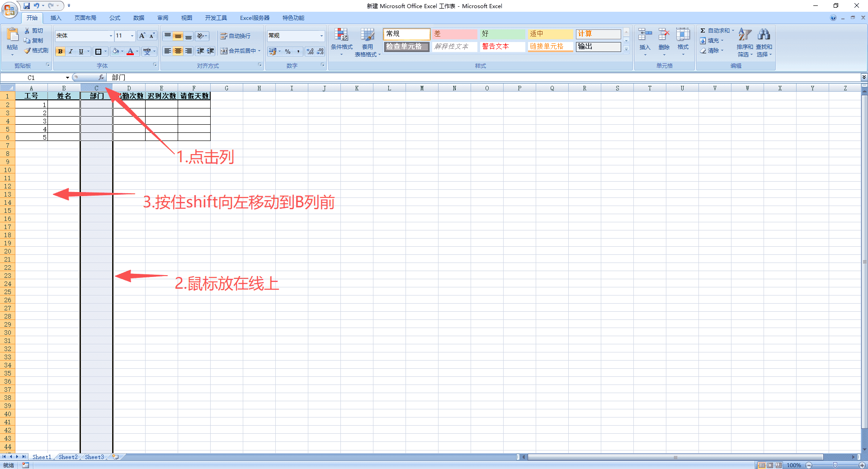
Task: Save the workbook from the quick toolbar
Action: click(27, 6)
